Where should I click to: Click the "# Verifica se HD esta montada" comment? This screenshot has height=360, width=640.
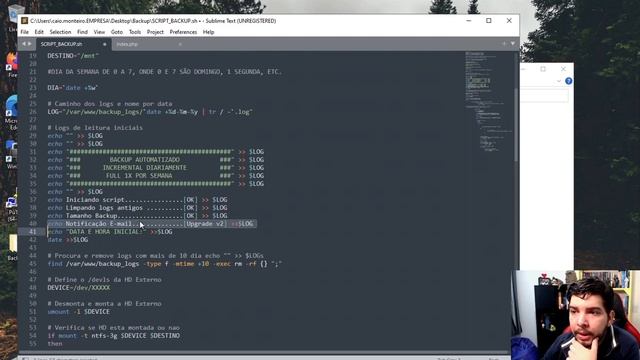coord(113,328)
